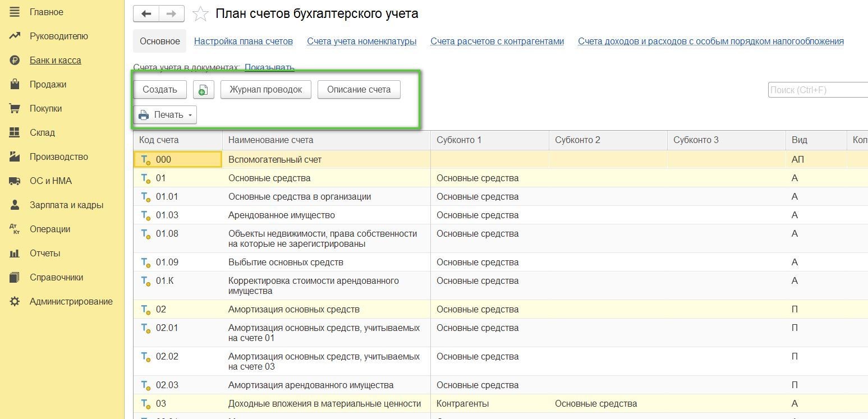868x419 pixels.
Task: Open the Руководителю section icon
Action: [x=15, y=36]
